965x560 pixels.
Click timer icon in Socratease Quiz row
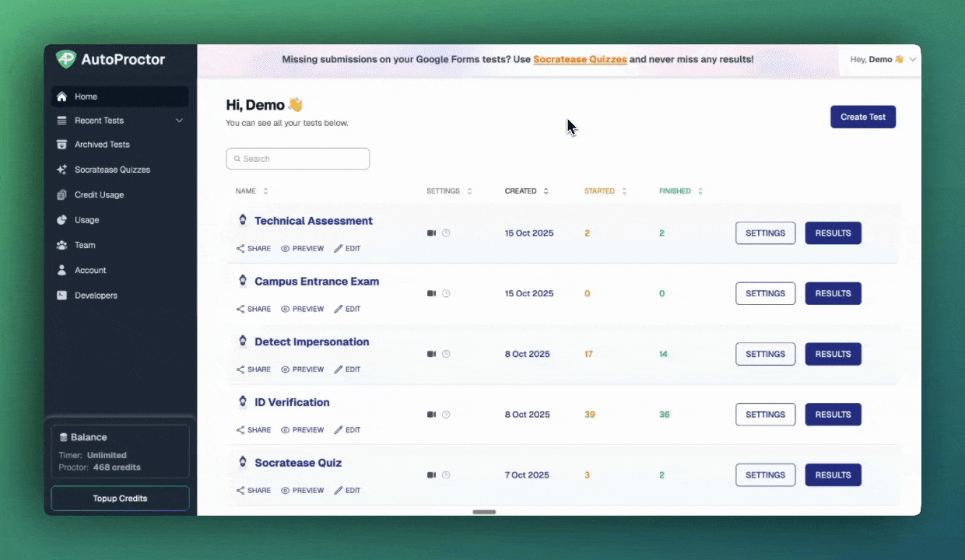point(446,475)
